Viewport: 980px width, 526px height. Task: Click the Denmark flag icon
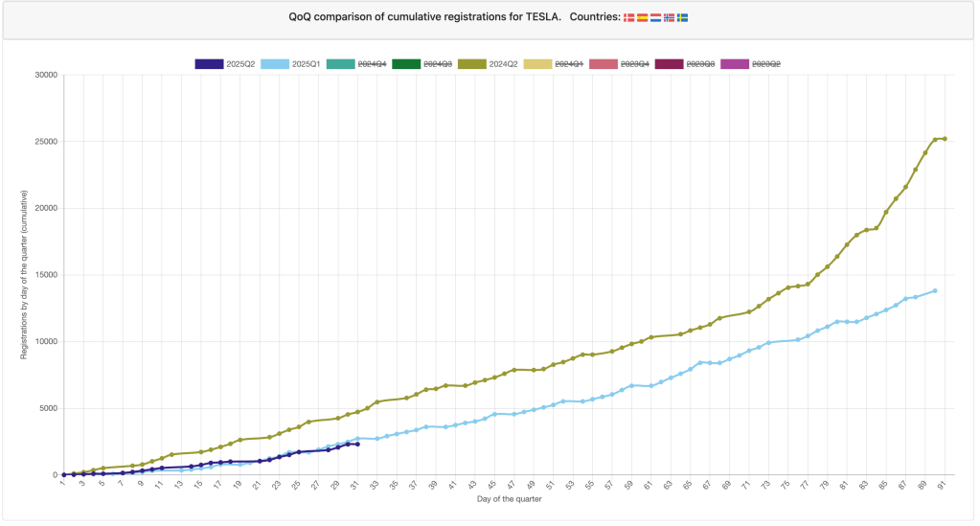pyautogui.click(x=629, y=17)
